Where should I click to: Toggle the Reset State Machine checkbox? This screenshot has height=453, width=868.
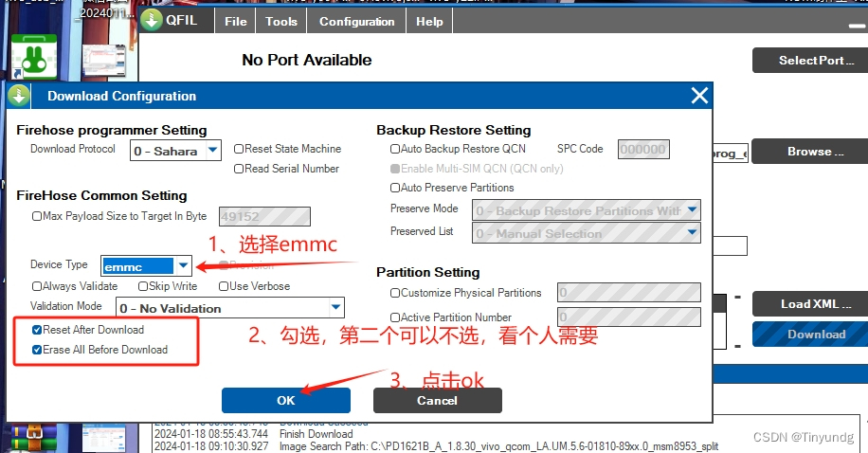coord(239,149)
